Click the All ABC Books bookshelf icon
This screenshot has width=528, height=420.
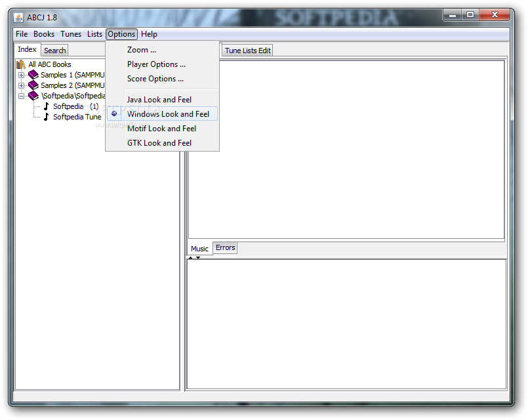[x=21, y=64]
